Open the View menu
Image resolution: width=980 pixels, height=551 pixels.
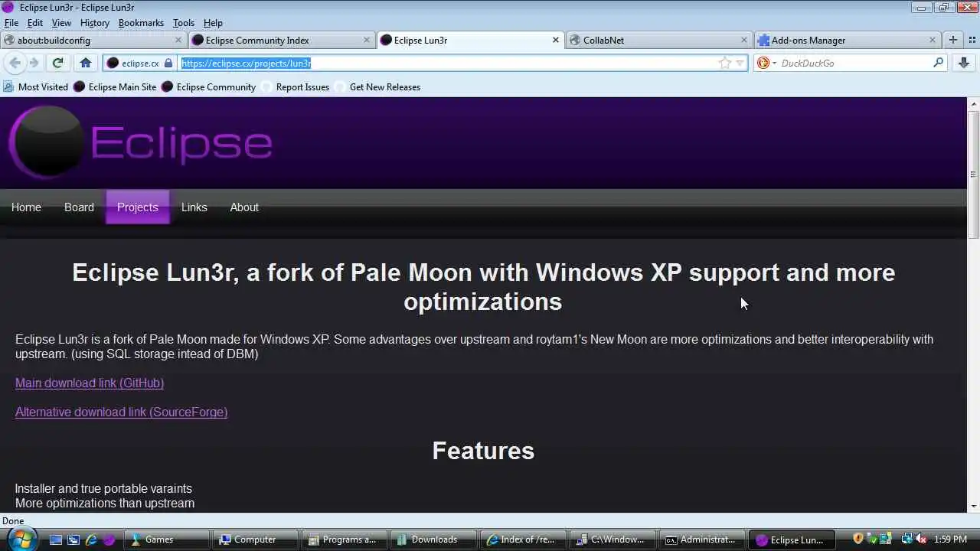coord(61,23)
